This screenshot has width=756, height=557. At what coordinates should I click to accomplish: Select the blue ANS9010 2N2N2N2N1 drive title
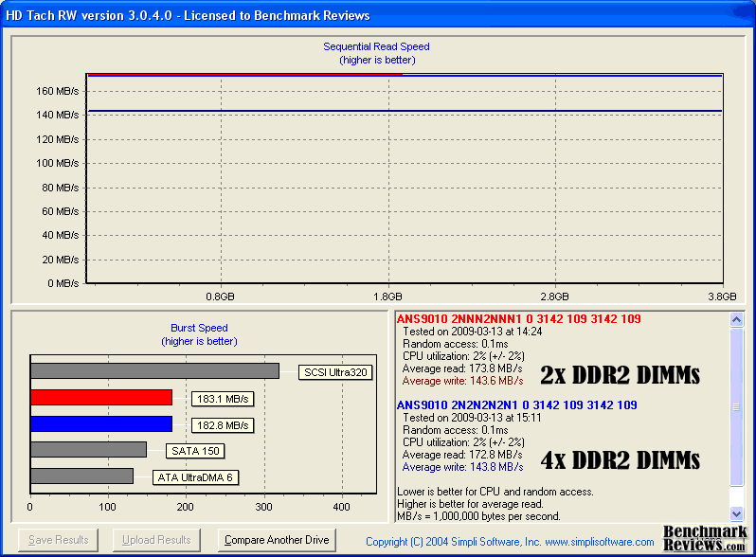tap(516, 405)
